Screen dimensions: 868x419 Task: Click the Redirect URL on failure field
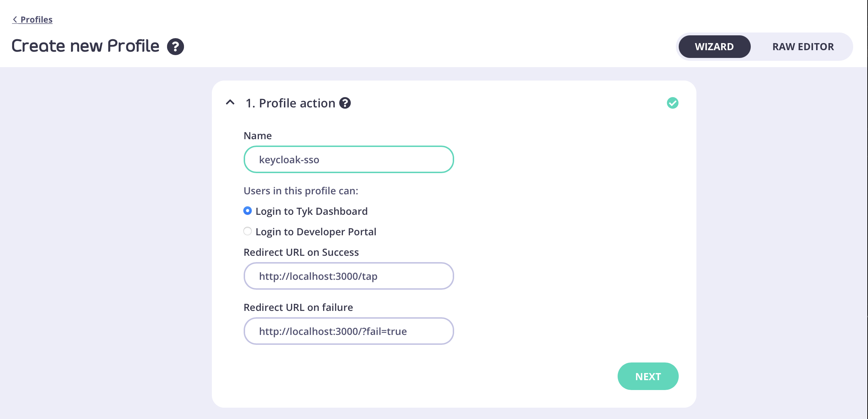pyautogui.click(x=348, y=331)
